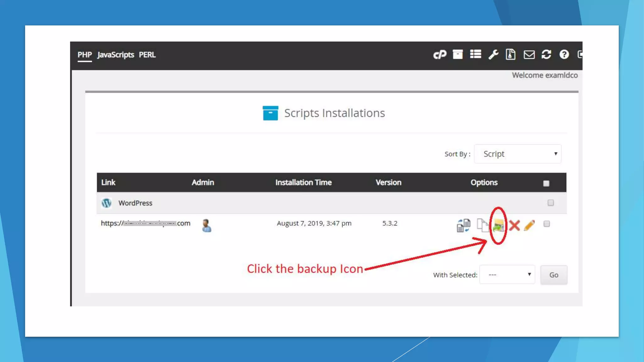Open the all installations box icon
Screen dimensions: 644x362
[x=458, y=54]
